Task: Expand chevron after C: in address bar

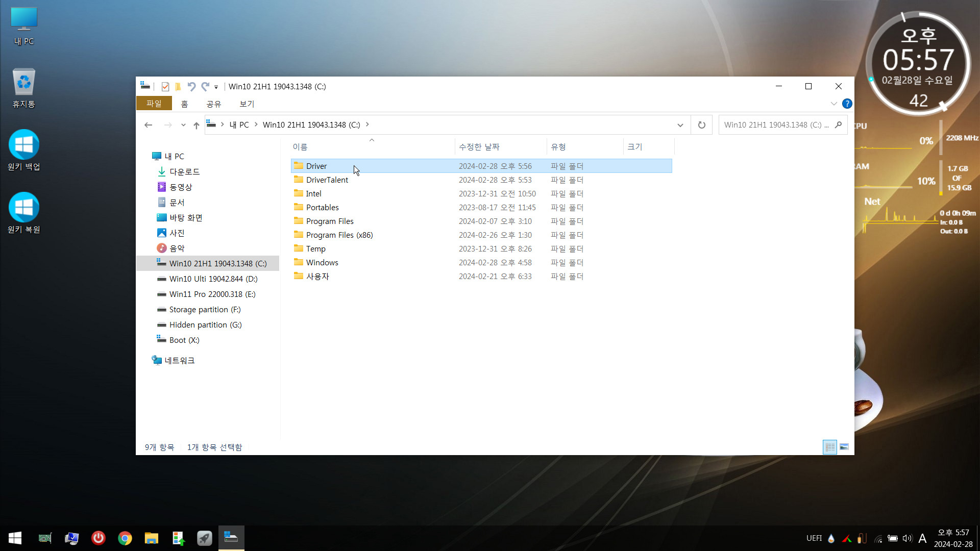Action: tap(367, 124)
